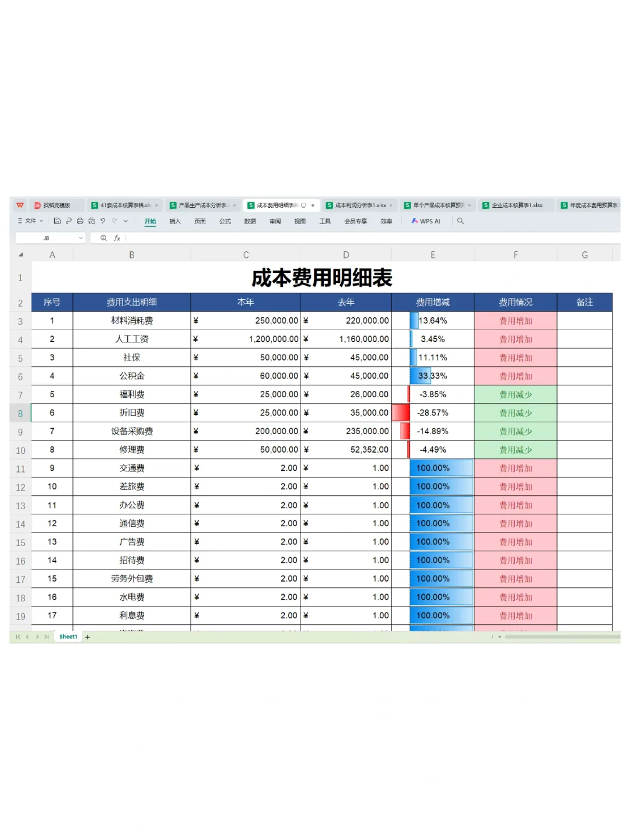
Task: Select cell E6 showing 33.33%
Action: (432, 376)
